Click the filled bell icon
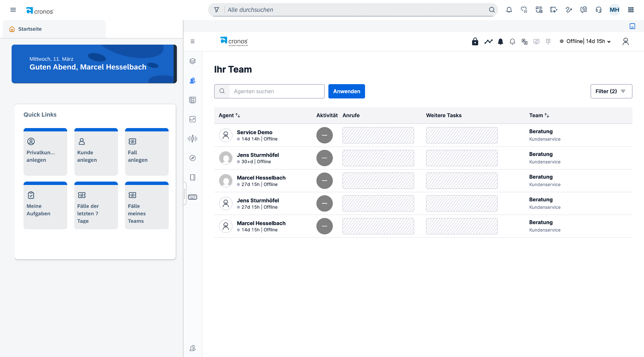644x357 pixels. point(500,42)
